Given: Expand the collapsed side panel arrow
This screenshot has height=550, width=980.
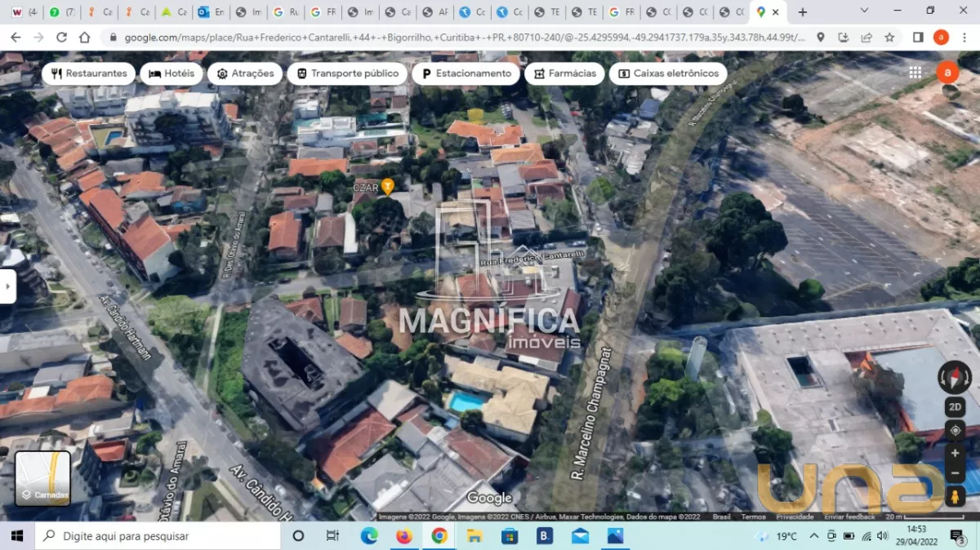Looking at the screenshot, I should [7, 287].
